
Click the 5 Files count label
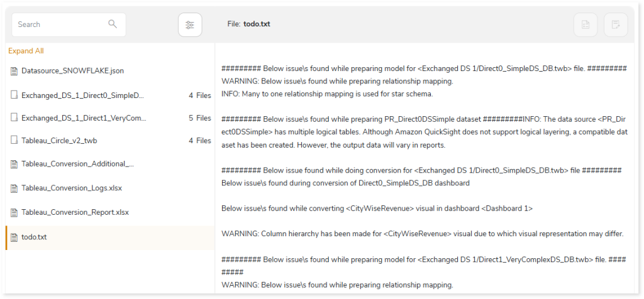[x=200, y=118]
